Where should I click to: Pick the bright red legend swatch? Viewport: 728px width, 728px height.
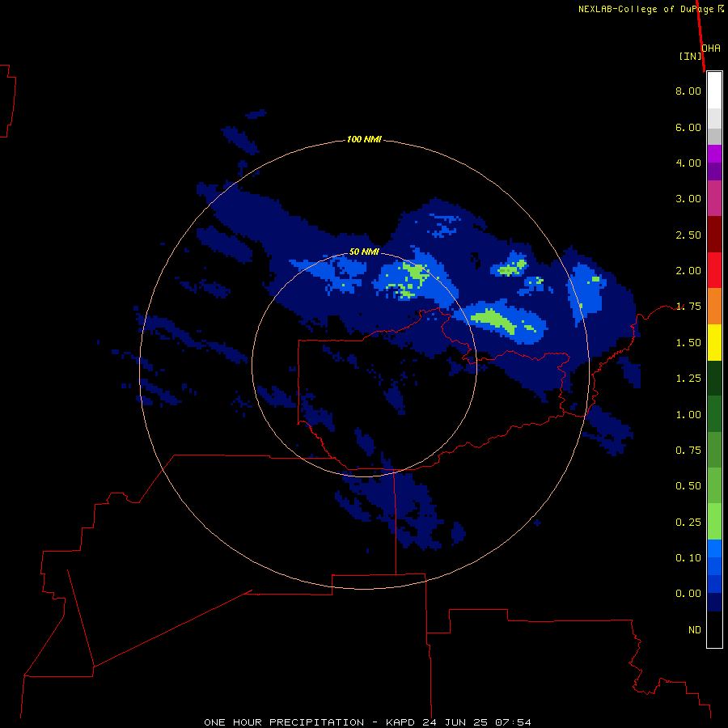tap(714, 270)
